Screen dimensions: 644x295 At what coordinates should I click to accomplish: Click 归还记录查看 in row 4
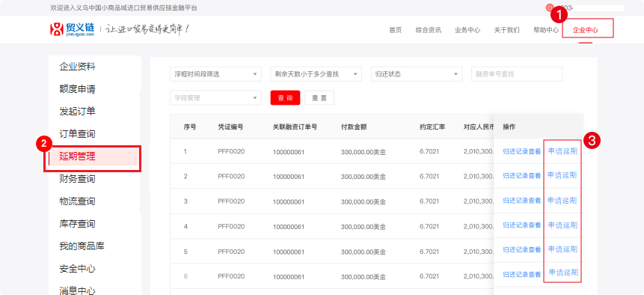pyautogui.click(x=521, y=225)
